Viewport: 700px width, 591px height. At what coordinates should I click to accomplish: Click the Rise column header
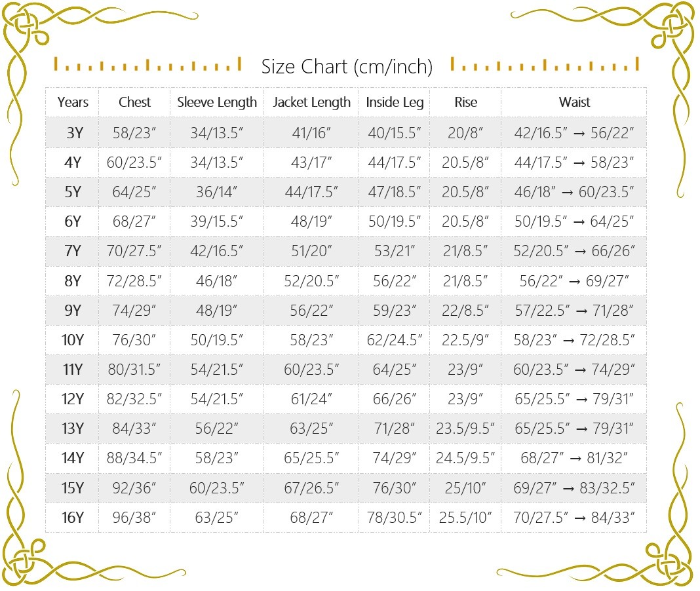coord(465,102)
